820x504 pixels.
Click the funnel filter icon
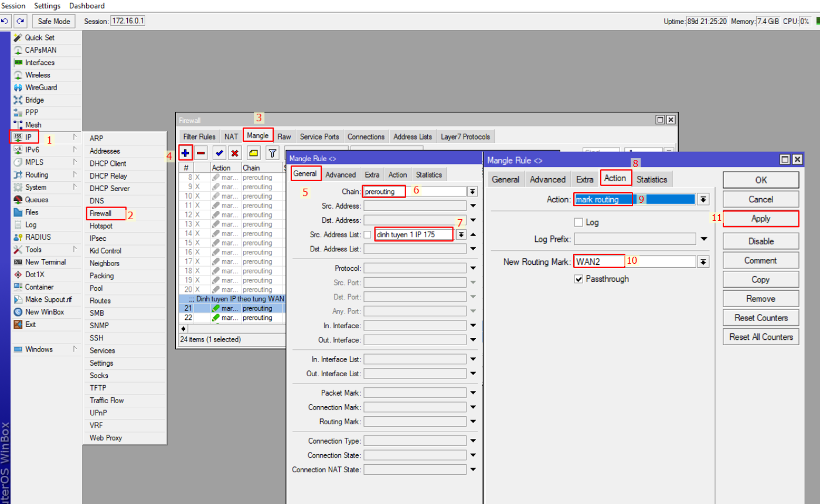[x=273, y=153]
